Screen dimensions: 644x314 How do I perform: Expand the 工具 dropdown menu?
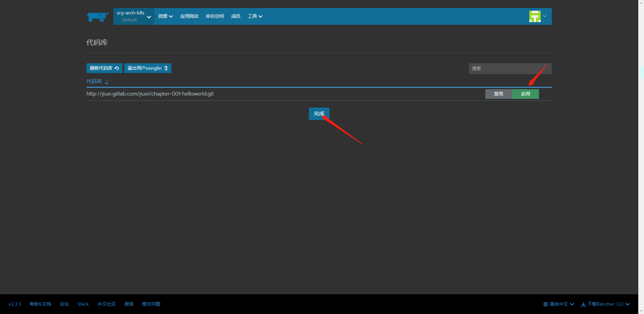[255, 16]
